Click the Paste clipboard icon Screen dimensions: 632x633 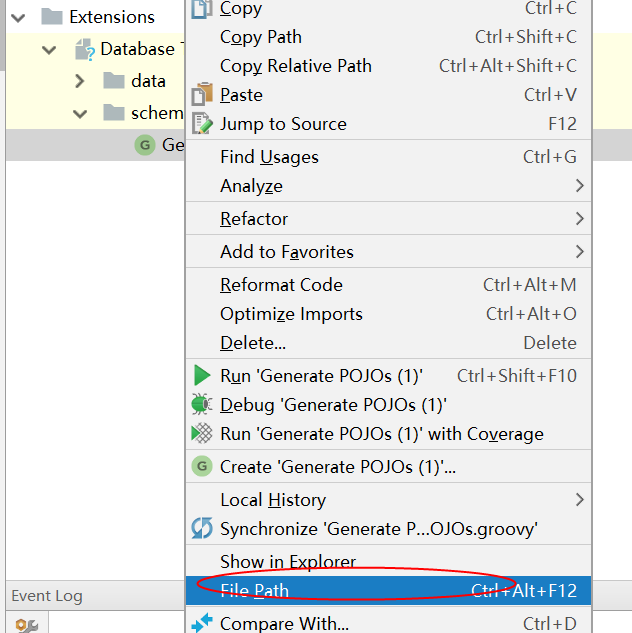(x=202, y=95)
